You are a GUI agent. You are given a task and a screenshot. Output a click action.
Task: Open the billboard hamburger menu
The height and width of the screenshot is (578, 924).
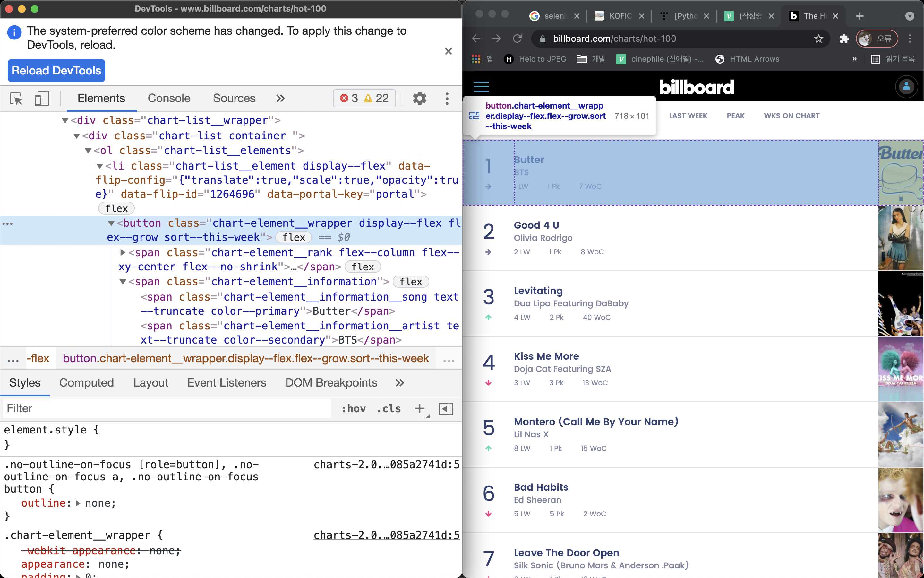(481, 87)
